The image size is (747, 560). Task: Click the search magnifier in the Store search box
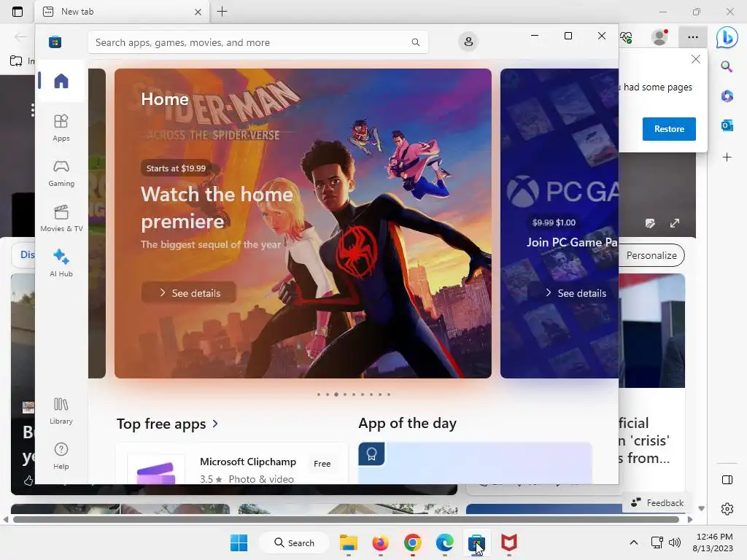pos(415,42)
